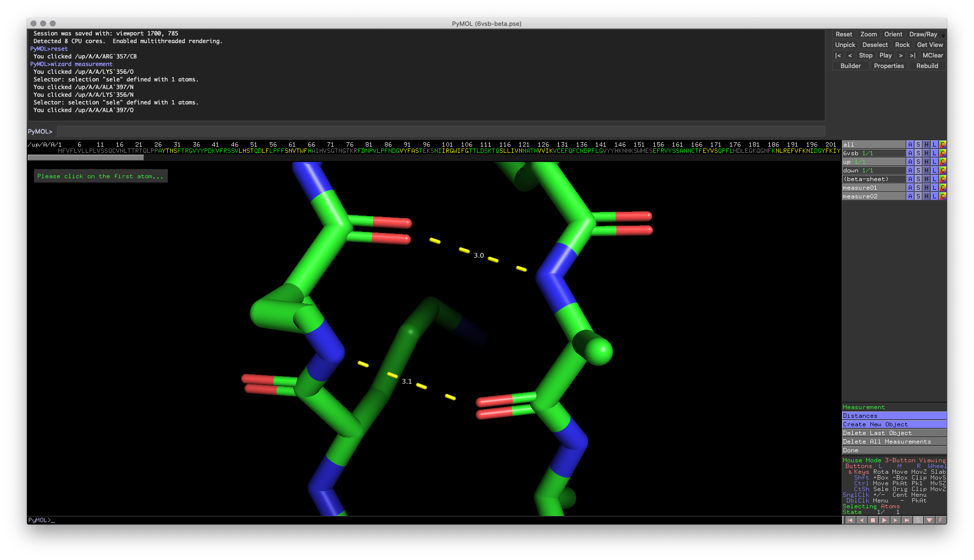Click the Orient button

(x=893, y=34)
